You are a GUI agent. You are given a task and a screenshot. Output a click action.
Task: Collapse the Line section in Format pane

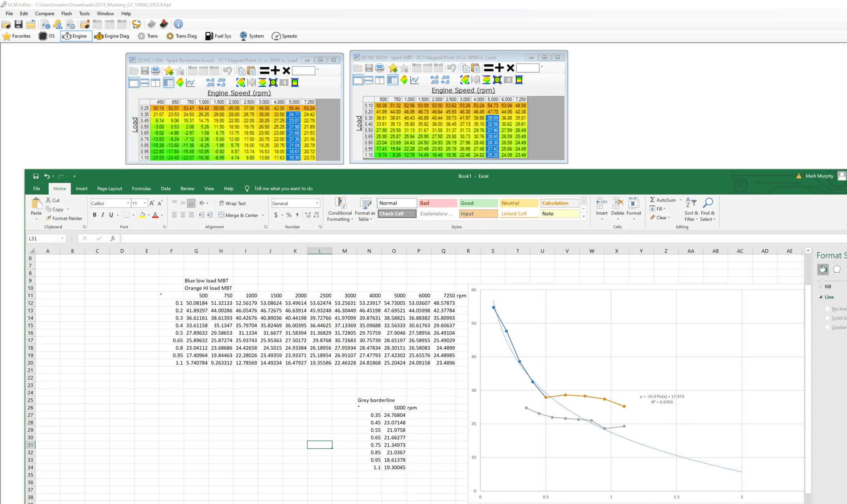click(821, 297)
